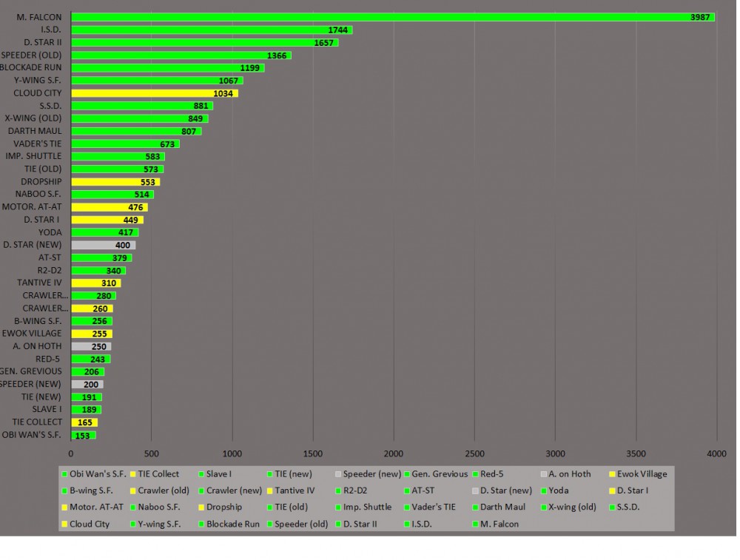Image resolution: width=740 pixels, height=560 pixels.
Task: Select the Obi Wan's S.F. bar 153
Action: [83, 435]
